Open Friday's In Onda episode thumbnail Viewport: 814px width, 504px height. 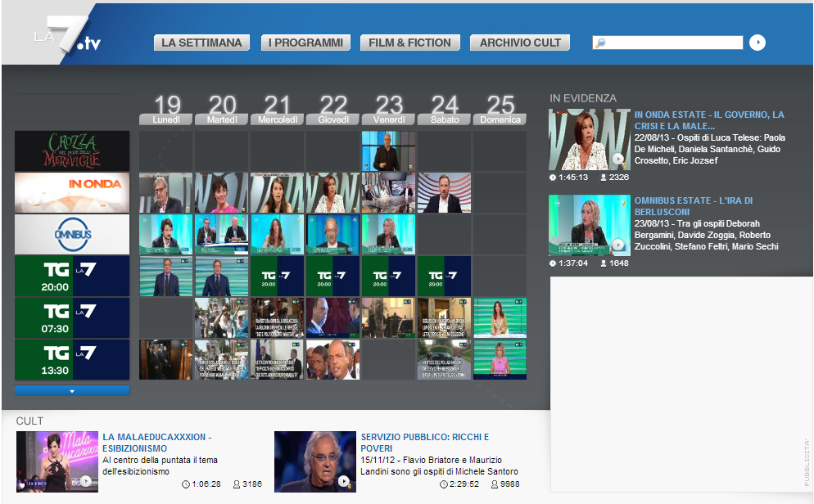tap(388, 192)
